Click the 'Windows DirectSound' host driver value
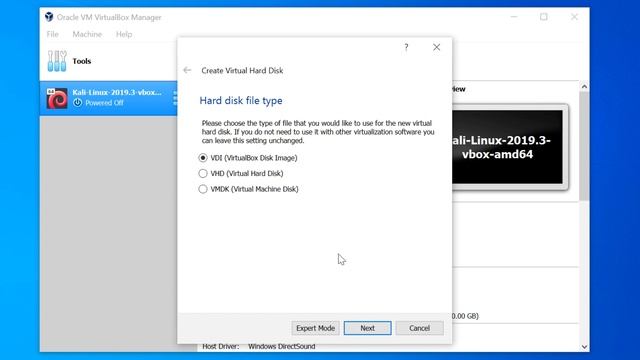Image resolution: width=640 pixels, height=360 pixels. pos(282,347)
